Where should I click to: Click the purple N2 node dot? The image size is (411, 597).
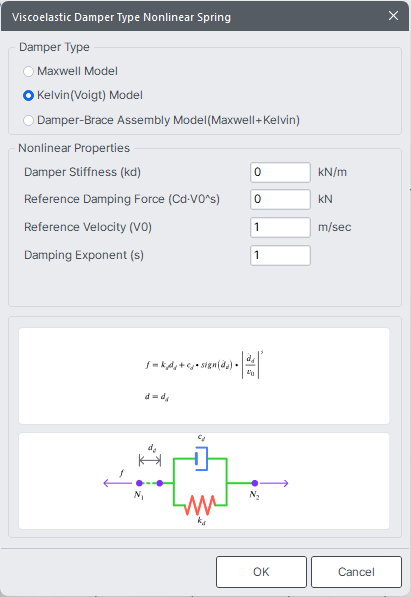tap(255, 483)
